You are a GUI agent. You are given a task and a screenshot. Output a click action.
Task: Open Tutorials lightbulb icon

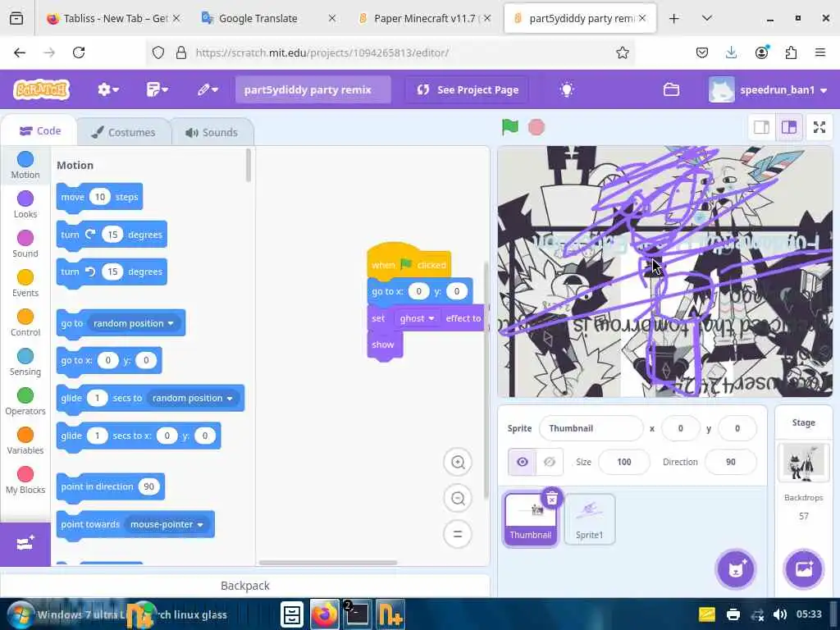tap(566, 89)
